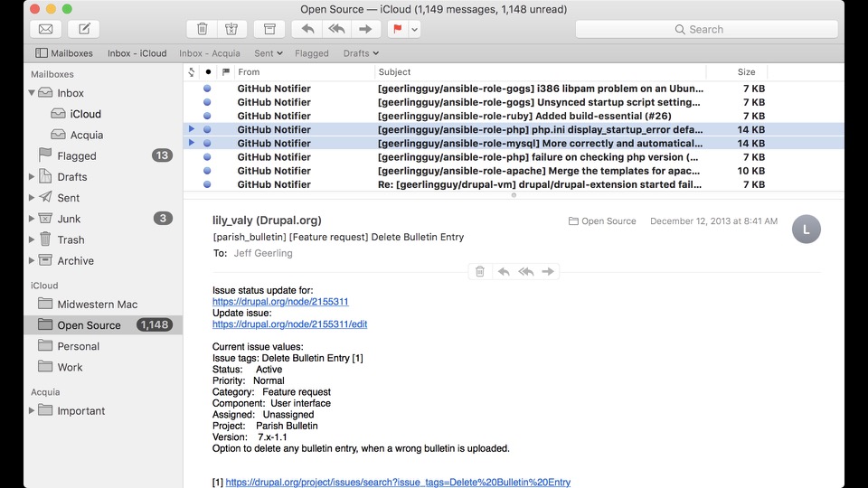
Task: Sort messages by Subject column
Action: (541, 72)
